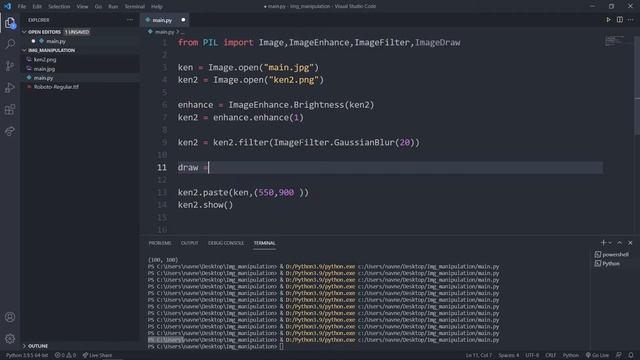Change Python language mode in status bar

[x=570, y=355]
